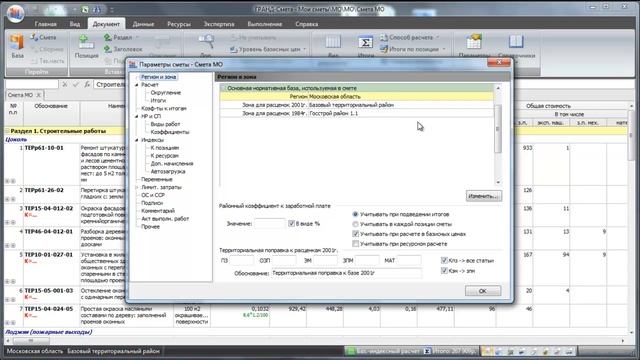Select Акт выполн. работ tree item
This screenshot has height=360, width=640.
point(165,219)
